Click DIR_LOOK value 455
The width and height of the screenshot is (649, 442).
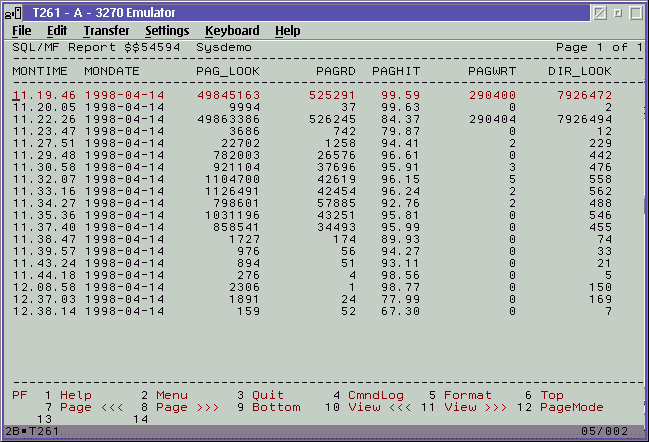tap(600, 227)
